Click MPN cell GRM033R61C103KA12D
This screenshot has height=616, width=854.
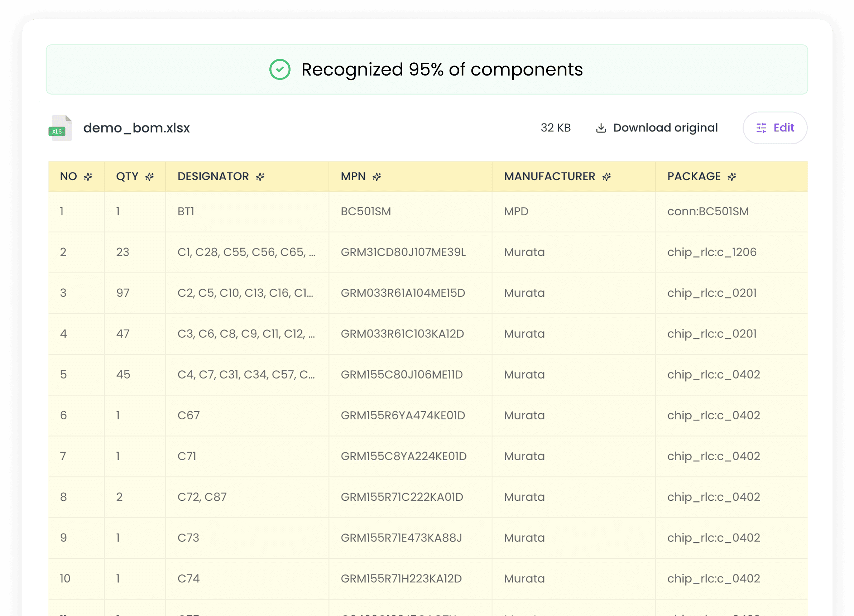[411, 334]
